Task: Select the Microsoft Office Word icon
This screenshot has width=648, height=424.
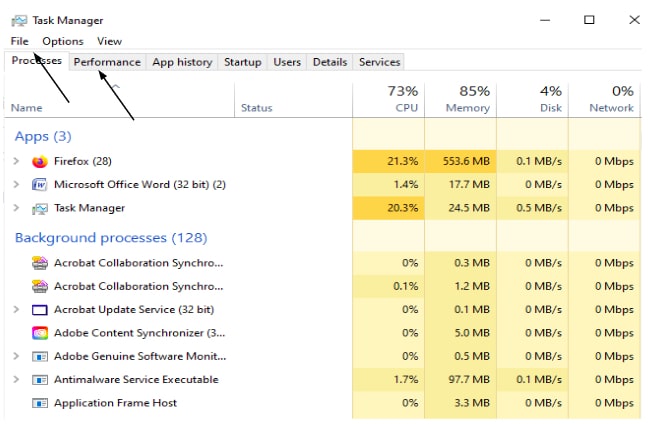Action: 40,184
